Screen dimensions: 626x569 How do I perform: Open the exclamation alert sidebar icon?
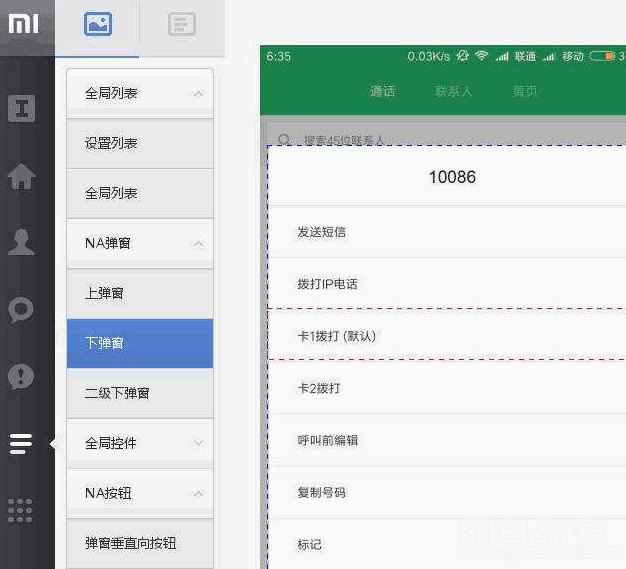click(21, 376)
